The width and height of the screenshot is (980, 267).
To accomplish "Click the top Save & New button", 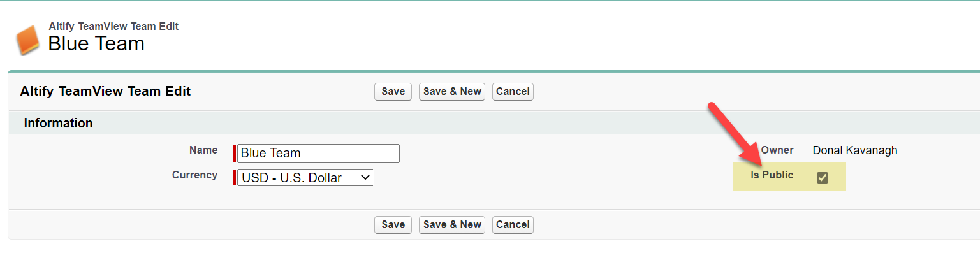I will coord(452,92).
